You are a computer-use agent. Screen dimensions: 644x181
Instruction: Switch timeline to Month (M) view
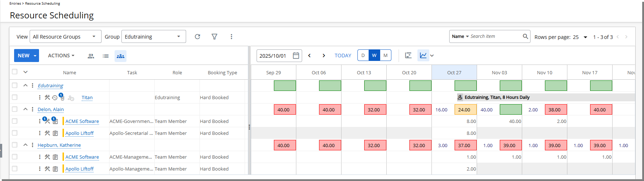click(386, 56)
